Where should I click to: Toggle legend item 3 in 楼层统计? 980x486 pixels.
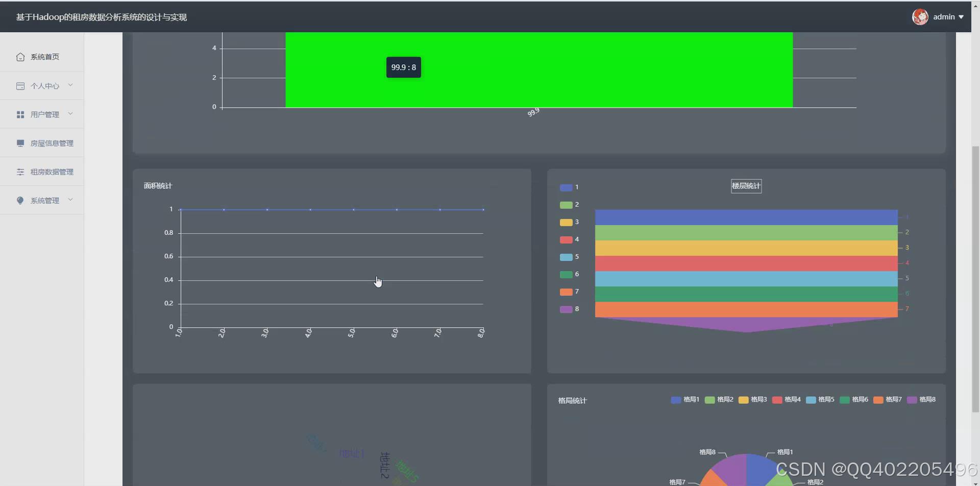click(x=569, y=222)
